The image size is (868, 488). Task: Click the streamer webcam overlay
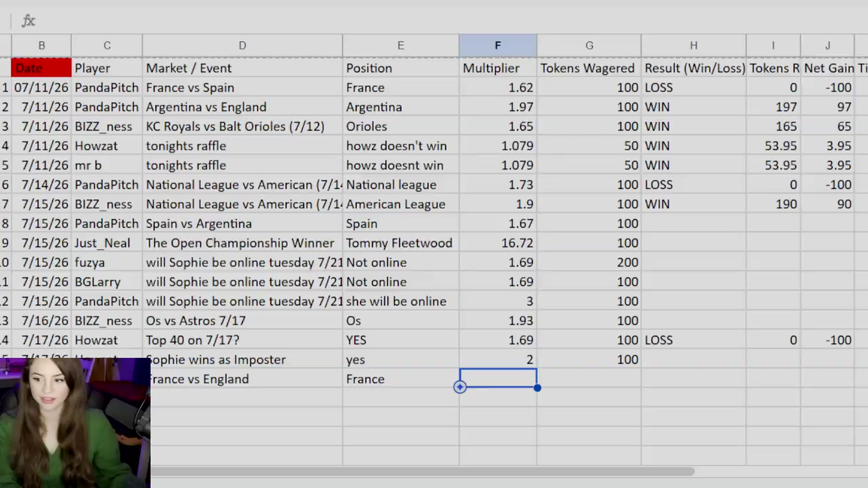click(75, 423)
